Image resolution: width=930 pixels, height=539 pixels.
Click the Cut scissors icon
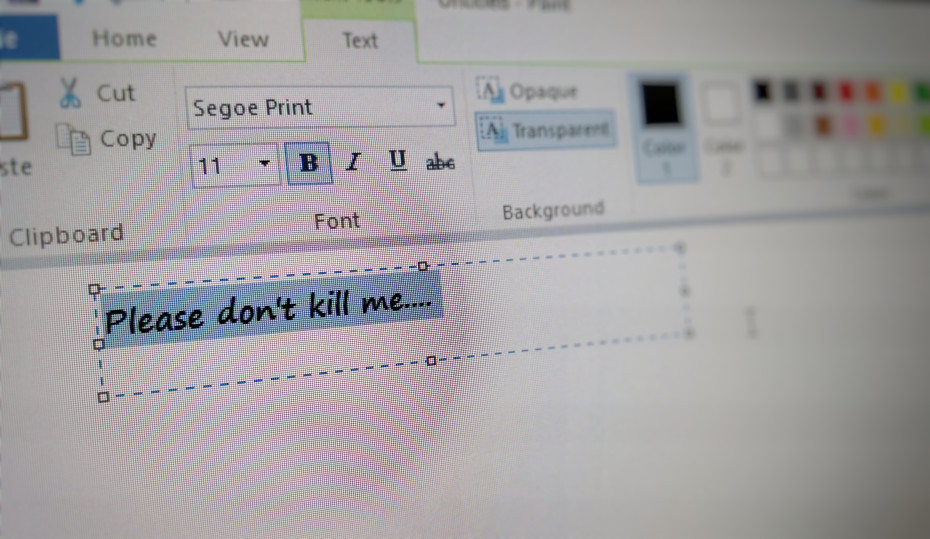(x=70, y=93)
